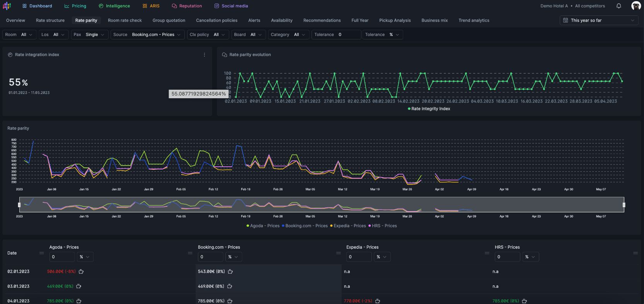This screenshot has width=644, height=304.
Task: Switch to the Room rate check tab
Action: pos(124,20)
